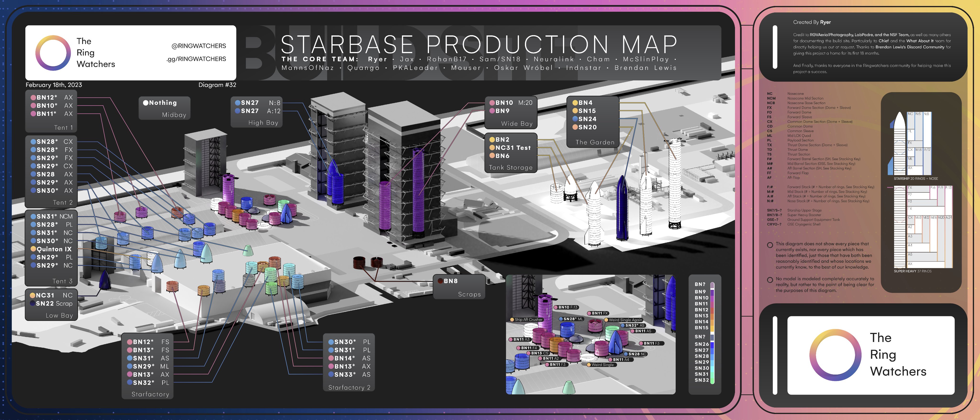
Task: Select the orange dot beside Quinton IX
Action: click(x=33, y=249)
